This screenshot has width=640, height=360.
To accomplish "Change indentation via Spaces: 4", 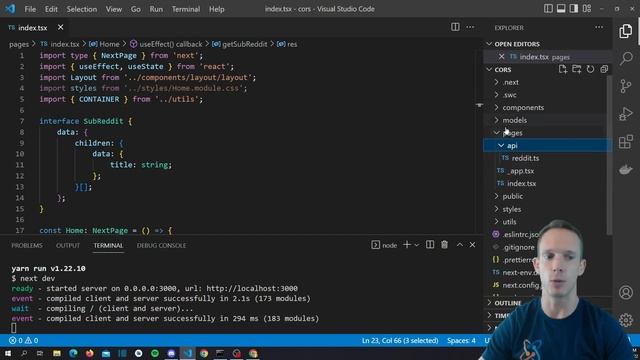I will tap(461, 340).
